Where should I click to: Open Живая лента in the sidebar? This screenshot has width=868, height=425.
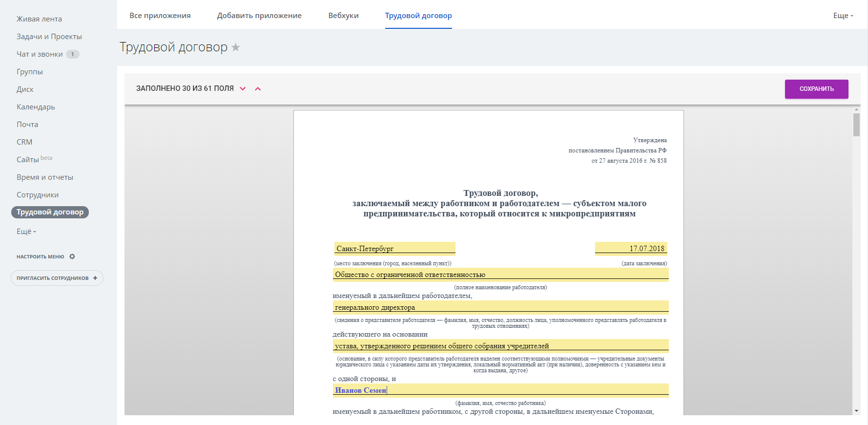39,19
